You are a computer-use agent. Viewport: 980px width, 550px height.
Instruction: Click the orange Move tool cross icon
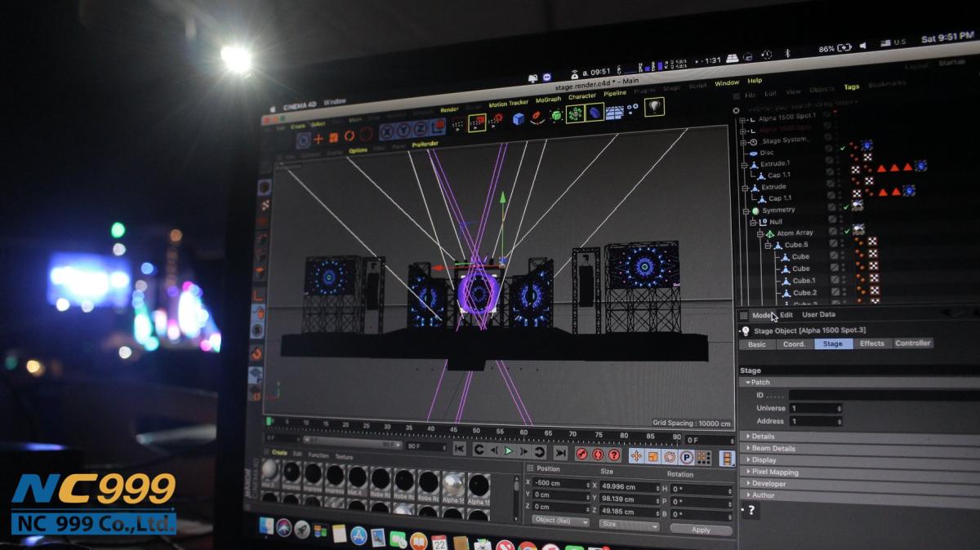click(x=318, y=139)
